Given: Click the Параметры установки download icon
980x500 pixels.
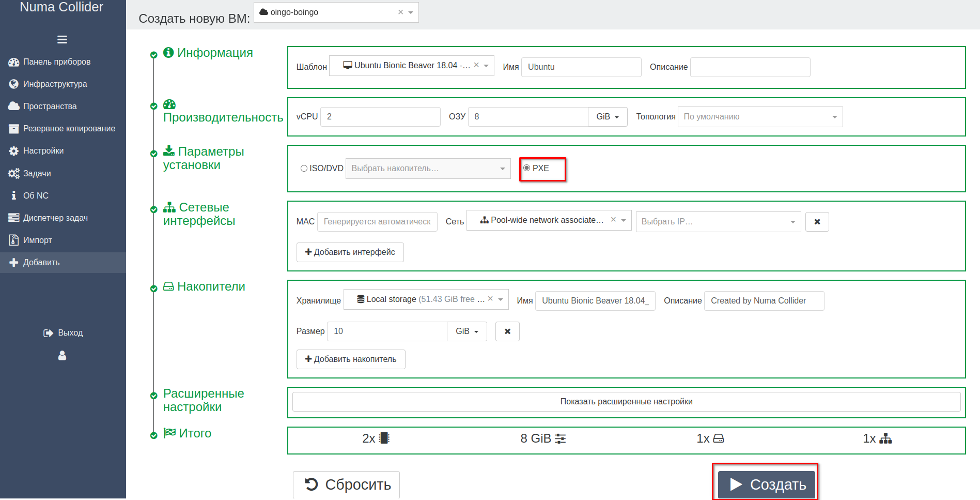Looking at the screenshot, I should point(169,151).
